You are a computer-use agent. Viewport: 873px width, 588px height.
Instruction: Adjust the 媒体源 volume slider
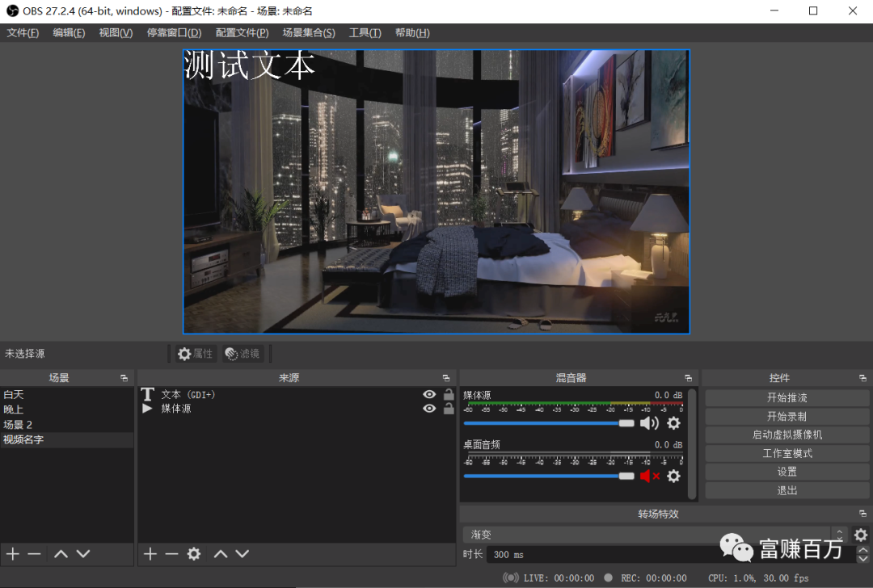pyautogui.click(x=626, y=423)
